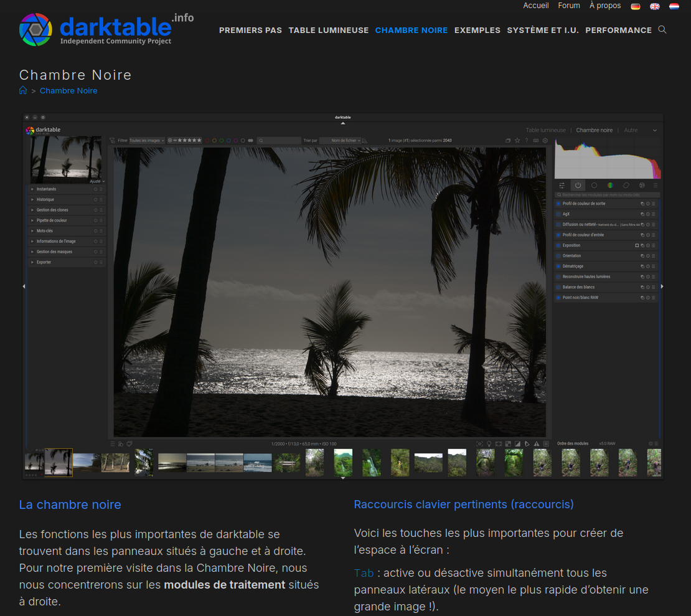Disable the Balance des blancs module
This screenshot has width=691, height=616.
(x=558, y=287)
